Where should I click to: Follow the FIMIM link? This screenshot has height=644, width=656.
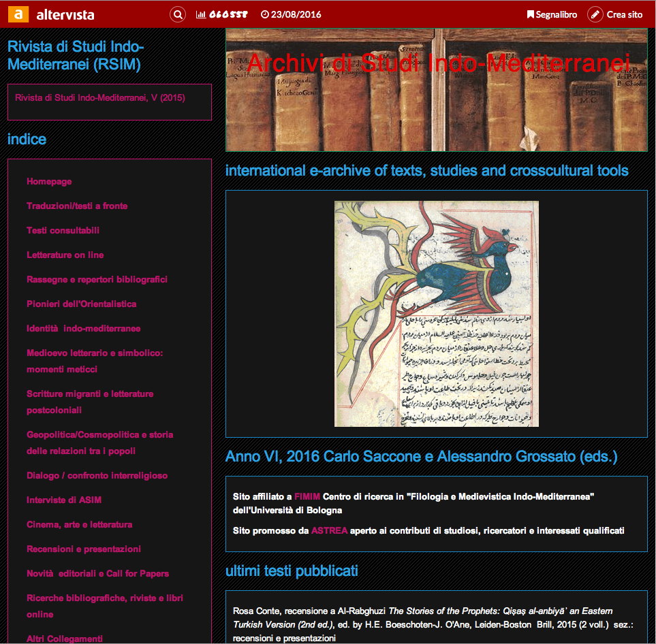point(307,497)
